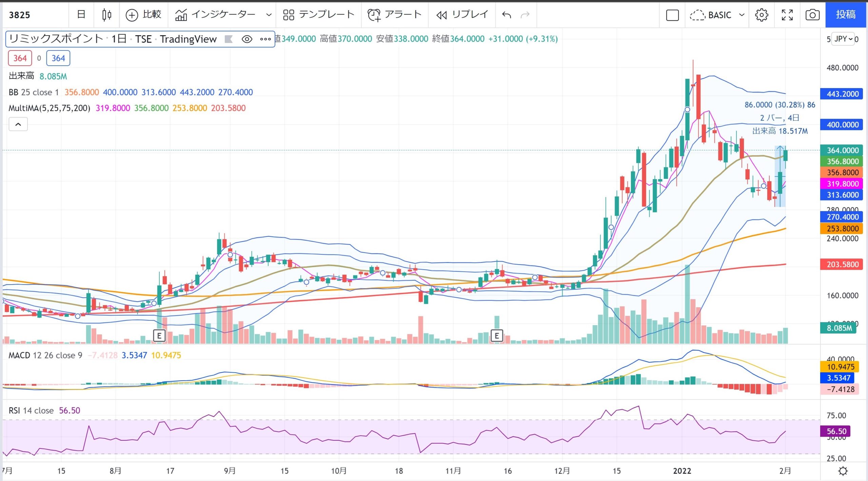The width and height of the screenshot is (868, 481).
Task: Open the layout selection square icon
Action: [672, 15]
